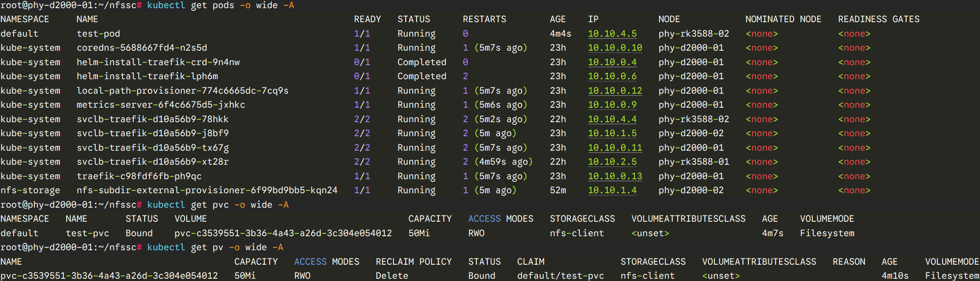
Task: Open the 10.10.0.4 IP address link
Action: pyautogui.click(x=612, y=62)
